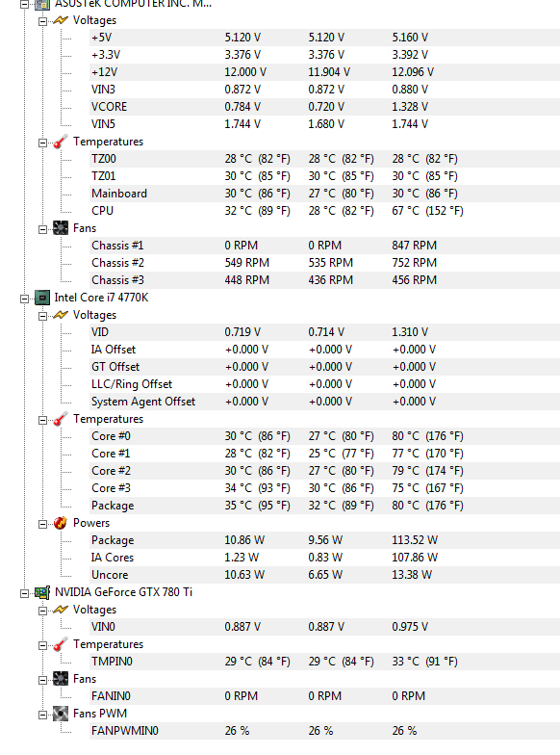Image resolution: width=560 pixels, height=755 pixels.
Task: Click the thermometer icon under NVIDIA GeForce
Action: (x=60, y=644)
